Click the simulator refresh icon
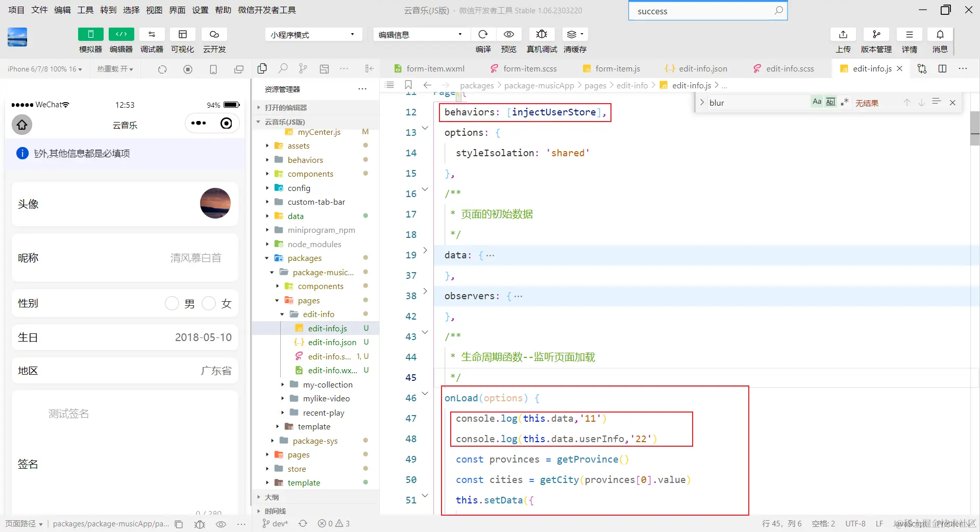Screen dimensions: 980x532 point(162,69)
